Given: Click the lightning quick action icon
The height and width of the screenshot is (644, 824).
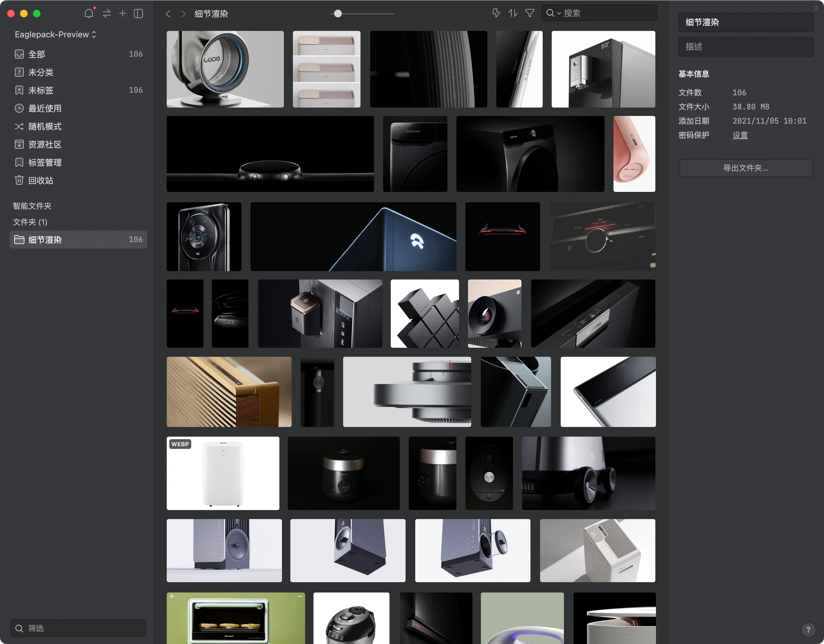Looking at the screenshot, I should coord(496,13).
